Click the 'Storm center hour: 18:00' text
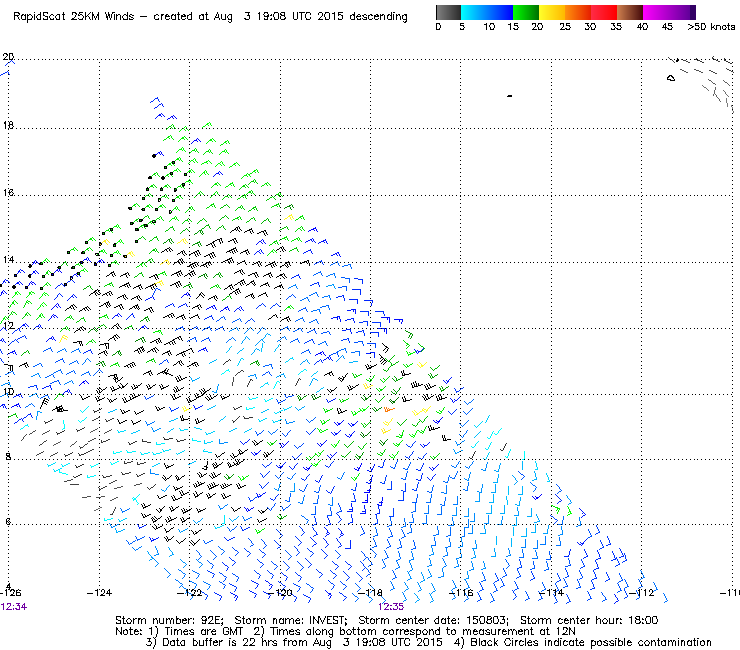The height and width of the screenshot is (650, 740). pos(589,620)
